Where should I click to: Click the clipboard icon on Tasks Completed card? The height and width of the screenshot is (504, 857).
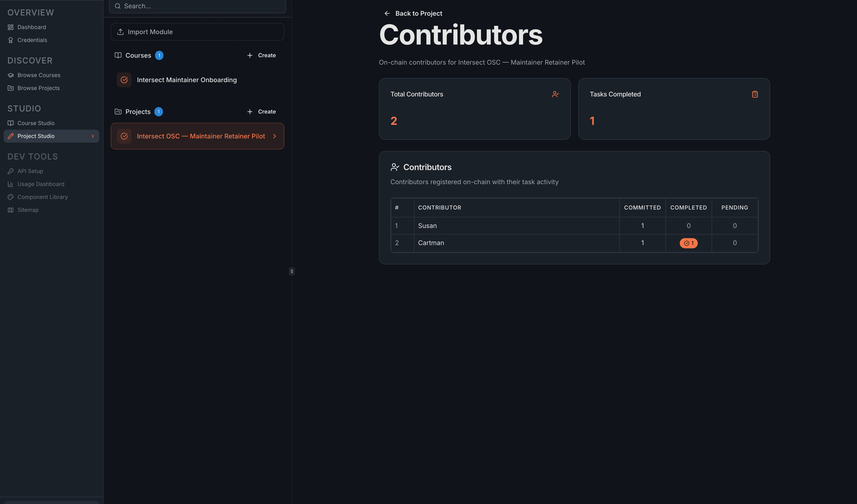(x=755, y=94)
